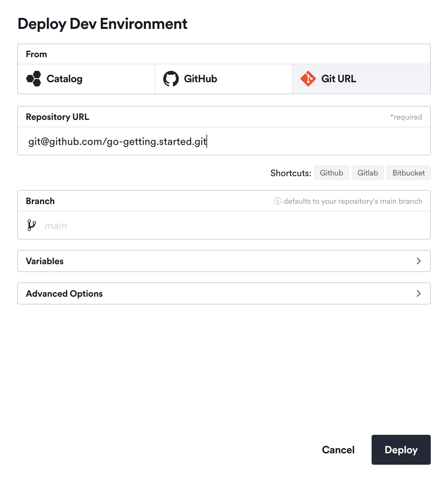Use the Bitbucket shortcut
The width and height of the screenshot is (448, 479).
tap(408, 173)
